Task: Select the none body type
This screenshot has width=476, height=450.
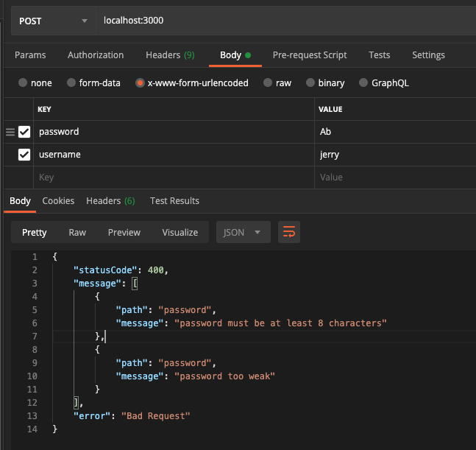Action: (x=23, y=83)
